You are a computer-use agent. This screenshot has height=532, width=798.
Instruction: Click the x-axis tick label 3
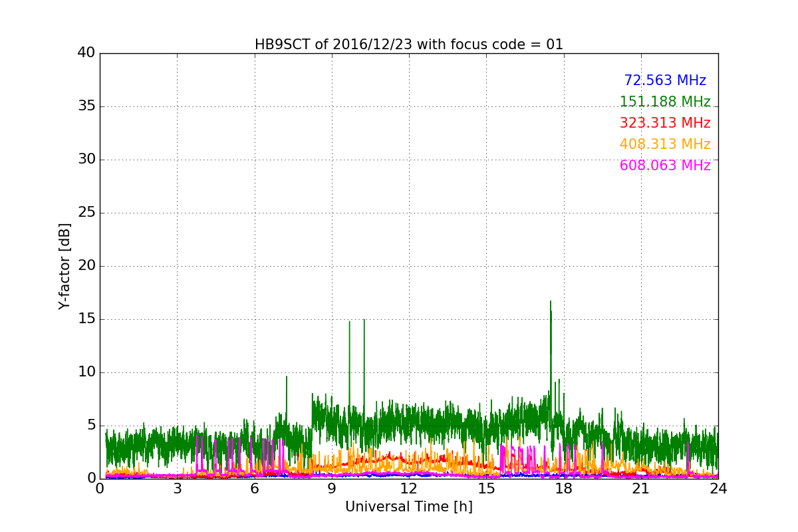click(177, 489)
